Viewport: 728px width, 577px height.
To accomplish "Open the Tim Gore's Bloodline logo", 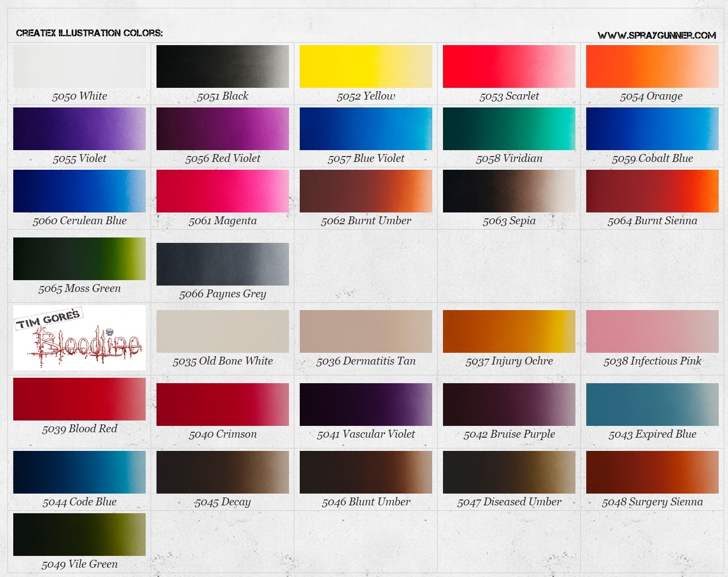I will (x=79, y=338).
